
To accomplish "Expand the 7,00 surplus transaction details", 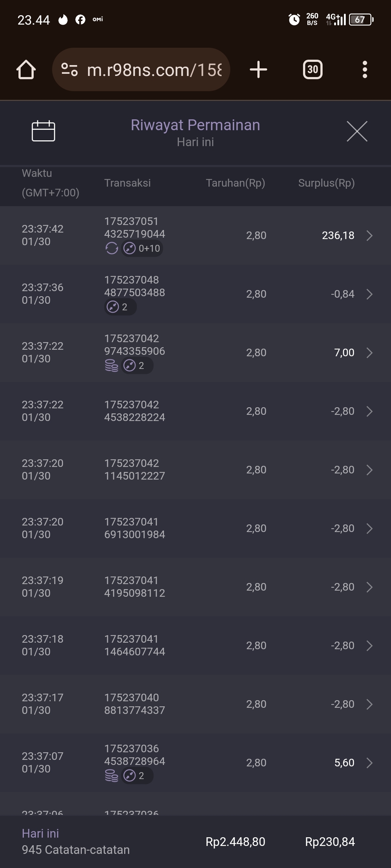I will coord(369,353).
